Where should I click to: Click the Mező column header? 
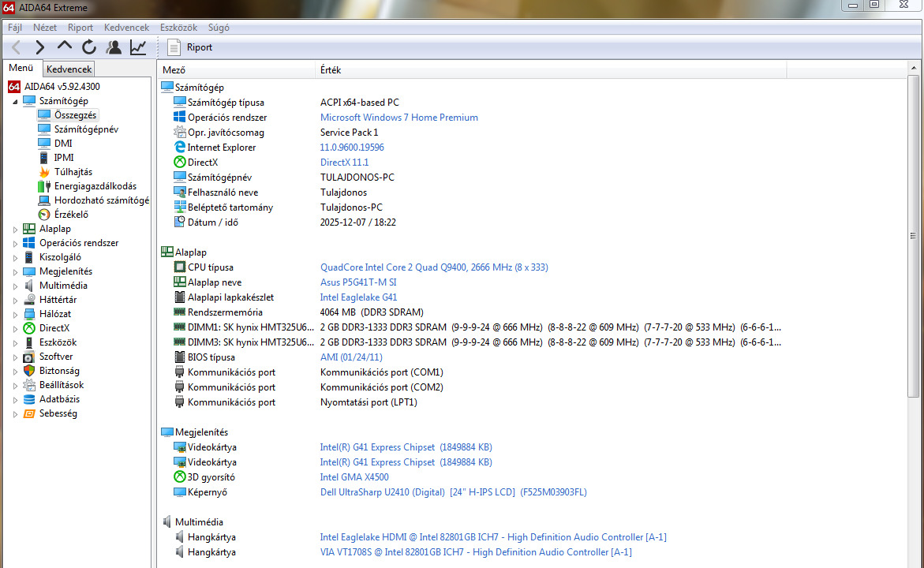coord(237,70)
